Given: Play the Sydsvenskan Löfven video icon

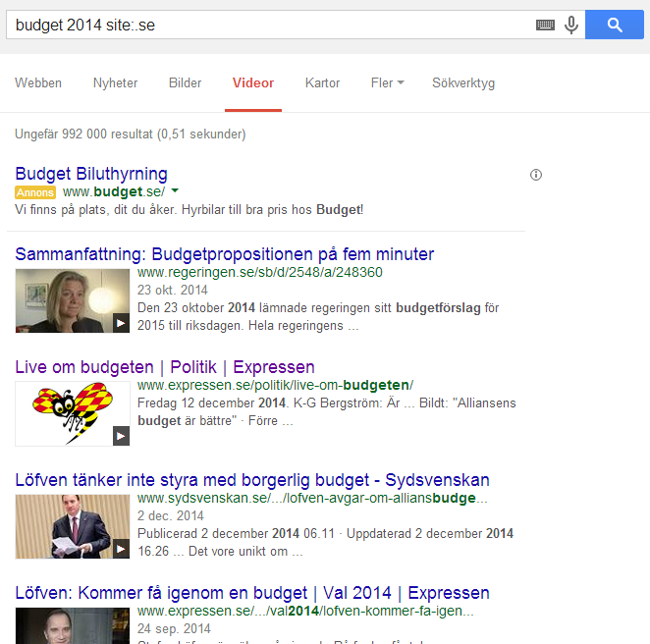Looking at the screenshot, I should click(121, 549).
